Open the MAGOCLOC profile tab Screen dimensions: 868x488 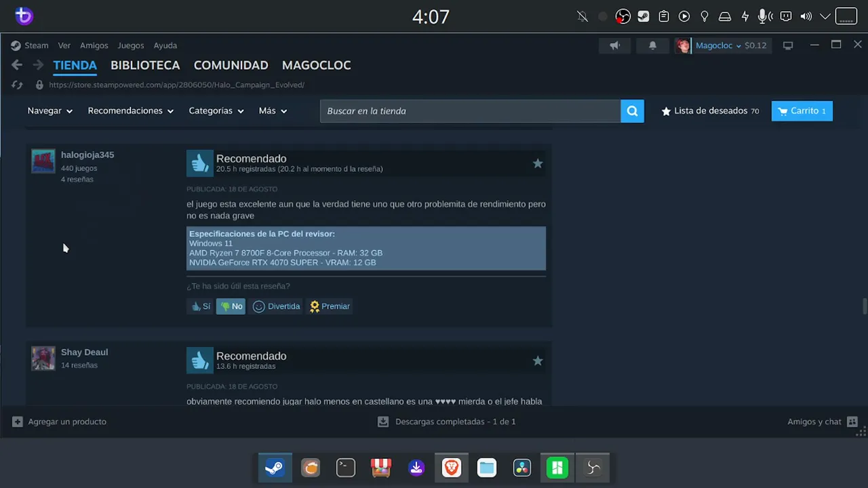click(x=317, y=65)
